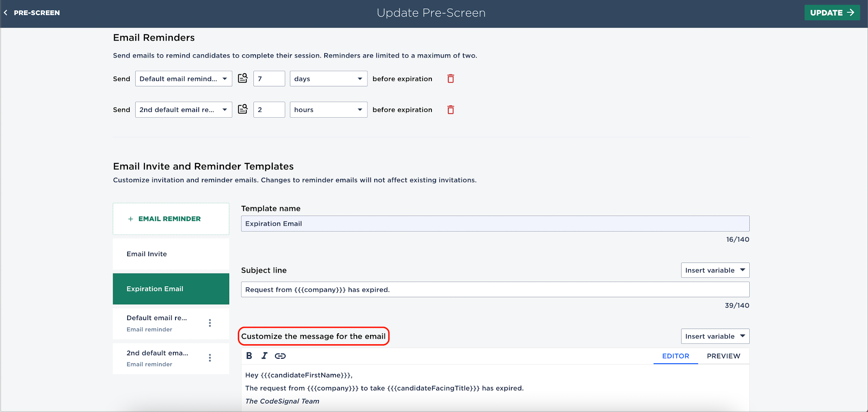Open the hours unit dropdown
Screen dimensions: 868x412
tap(328, 110)
